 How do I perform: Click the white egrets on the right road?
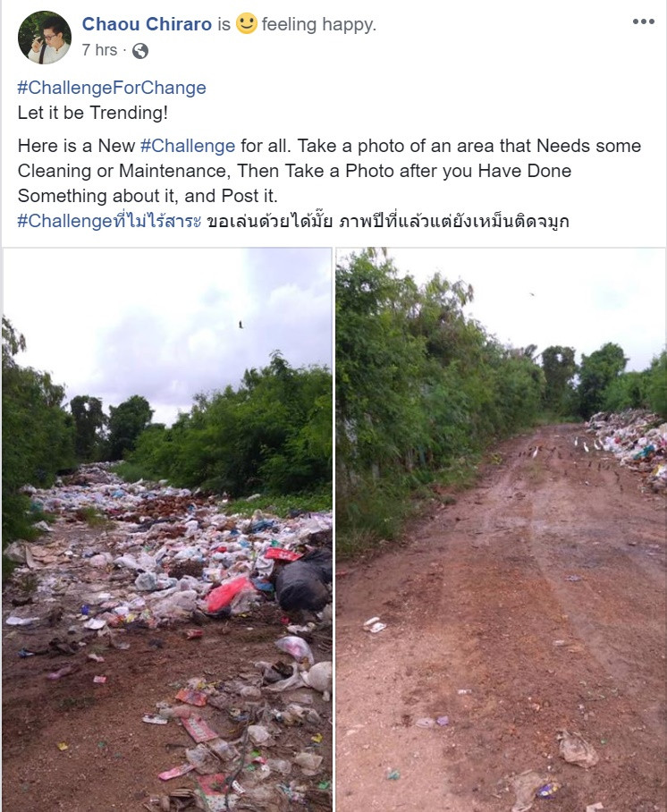pos(584,444)
